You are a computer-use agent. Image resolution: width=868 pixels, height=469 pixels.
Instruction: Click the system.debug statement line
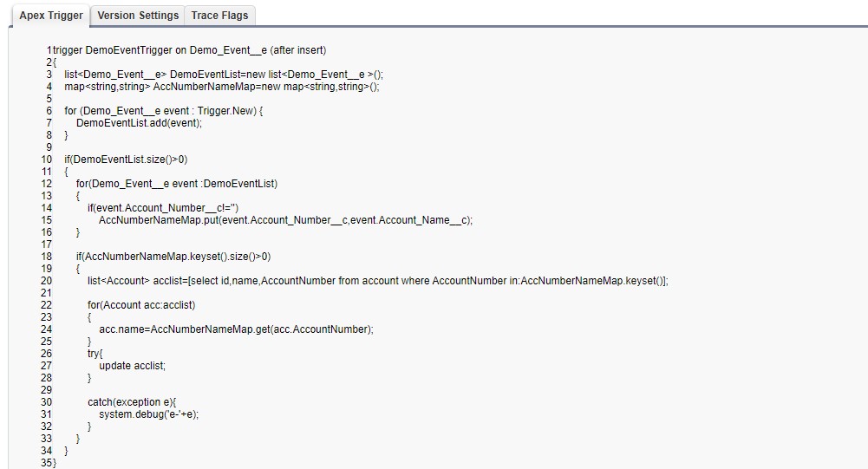point(149,414)
